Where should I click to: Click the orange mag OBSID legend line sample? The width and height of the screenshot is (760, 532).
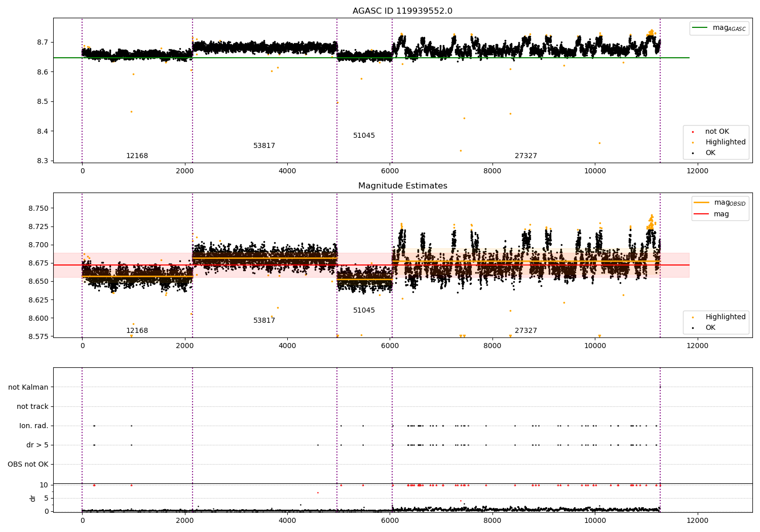[x=702, y=202]
